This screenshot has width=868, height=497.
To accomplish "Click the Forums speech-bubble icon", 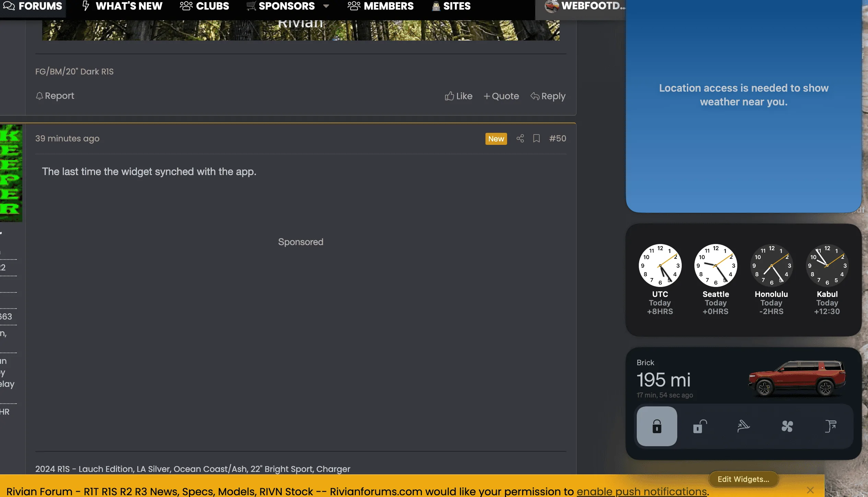I will click(x=9, y=6).
